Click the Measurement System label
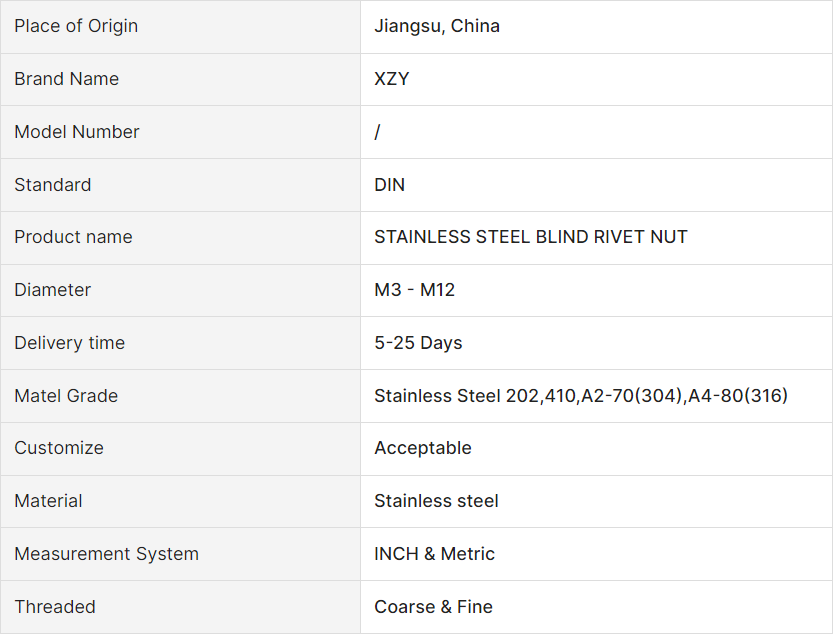This screenshot has width=834, height=634. pyautogui.click(x=106, y=554)
